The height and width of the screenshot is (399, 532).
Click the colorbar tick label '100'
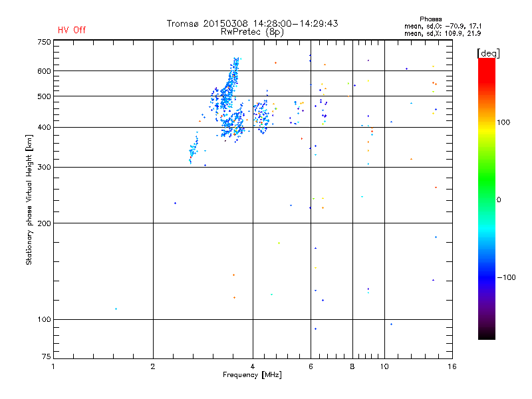click(x=503, y=122)
